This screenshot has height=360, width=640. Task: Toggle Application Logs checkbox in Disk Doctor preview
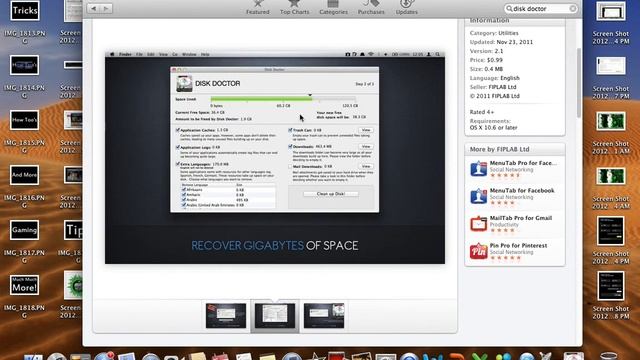tap(178, 147)
